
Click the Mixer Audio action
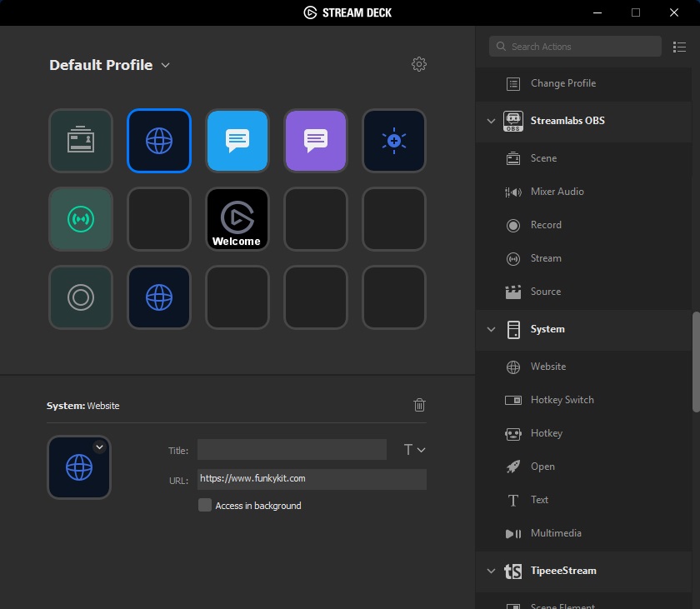(557, 192)
